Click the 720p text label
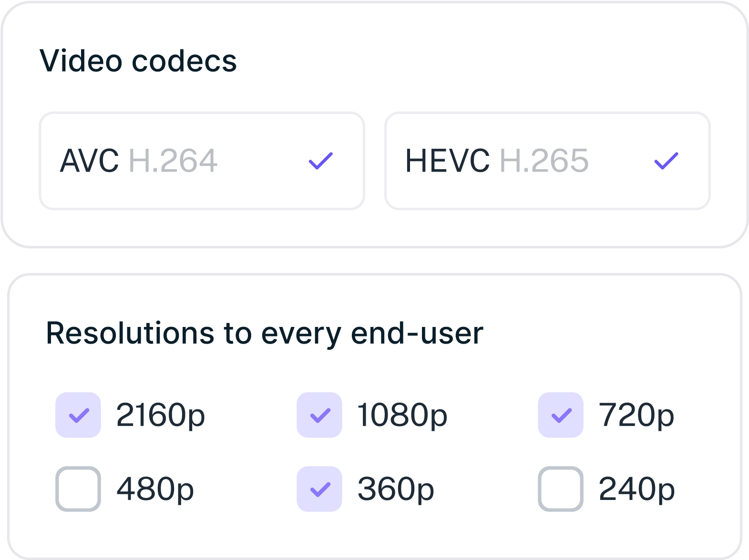The width and height of the screenshot is (749, 560). [636, 416]
